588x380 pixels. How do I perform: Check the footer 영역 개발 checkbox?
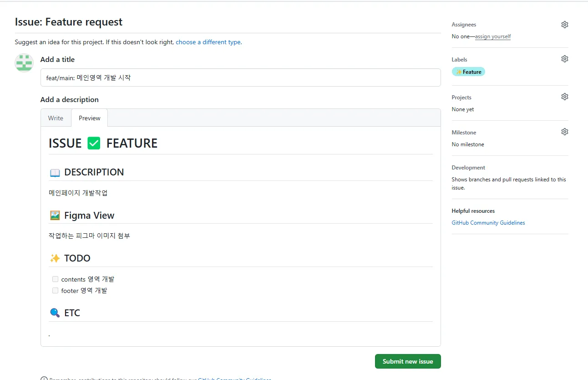(55, 291)
